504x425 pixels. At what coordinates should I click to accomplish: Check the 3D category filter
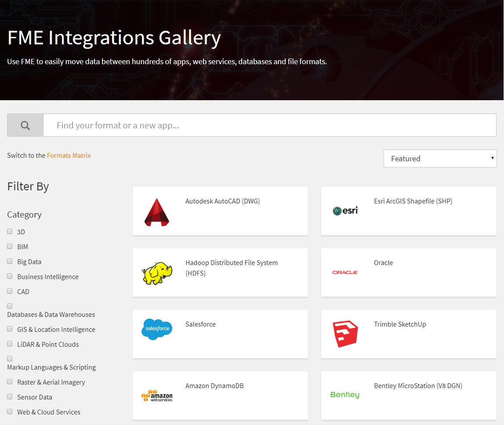[x=10, y=232]
